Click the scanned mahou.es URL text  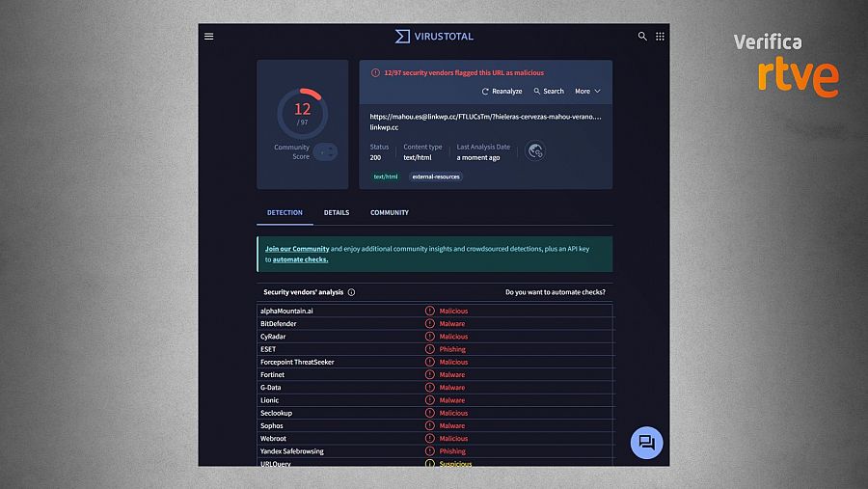click(485, 117)
